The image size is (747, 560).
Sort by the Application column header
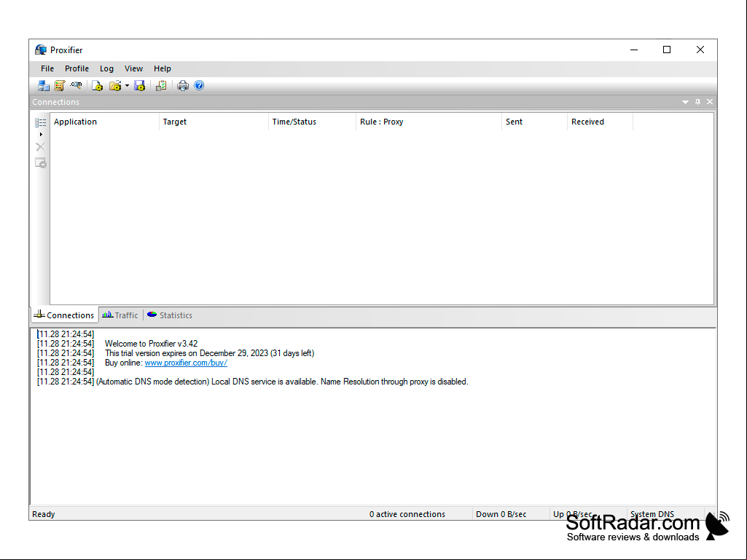tap(104, 122)
